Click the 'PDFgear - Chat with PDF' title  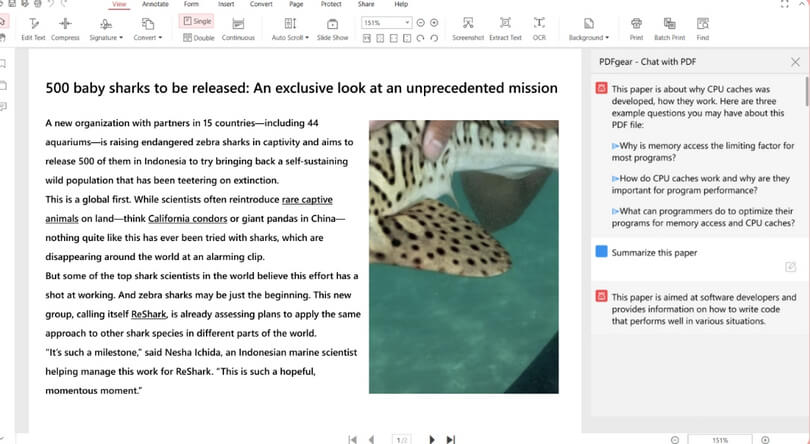tap(647, 62)
